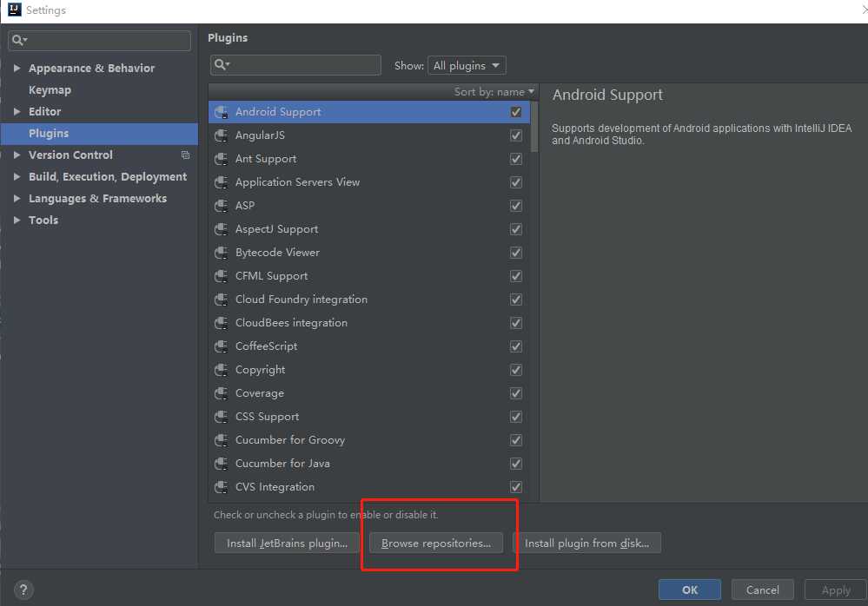Select the Cloud Foundry integration row
The image size is (868, 606).
pos(369,300)
